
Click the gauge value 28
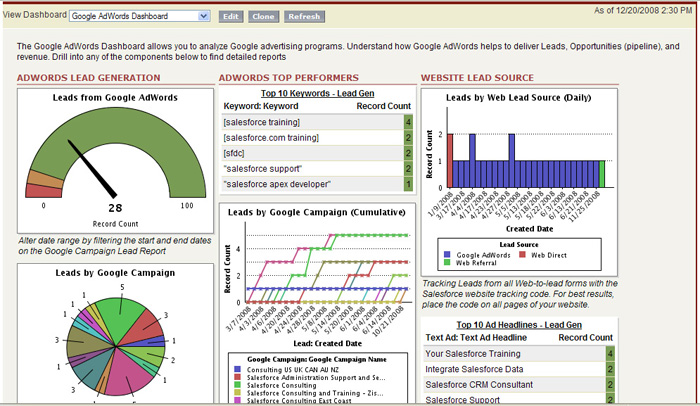coord(115,208)
